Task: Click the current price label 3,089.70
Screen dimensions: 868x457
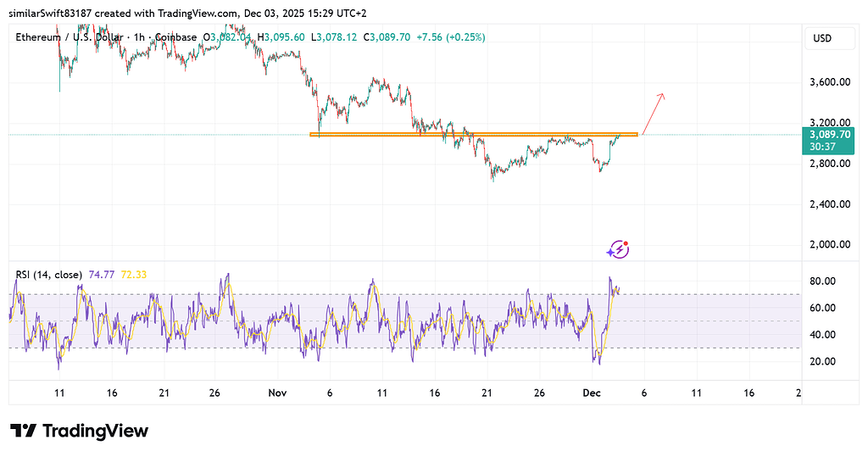Action: [831, 134]
